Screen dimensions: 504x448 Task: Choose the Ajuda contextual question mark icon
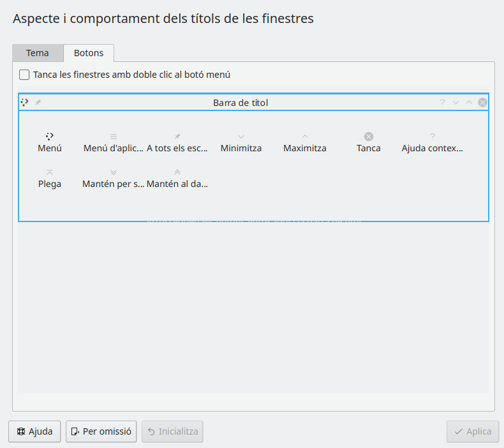(433, 136)
